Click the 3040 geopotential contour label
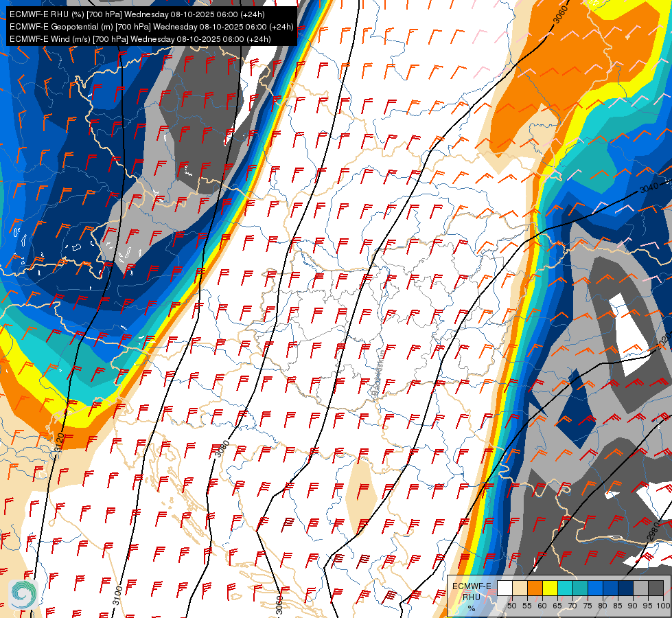672x618 pixels. pyautogui.click(x=649, y=188)
